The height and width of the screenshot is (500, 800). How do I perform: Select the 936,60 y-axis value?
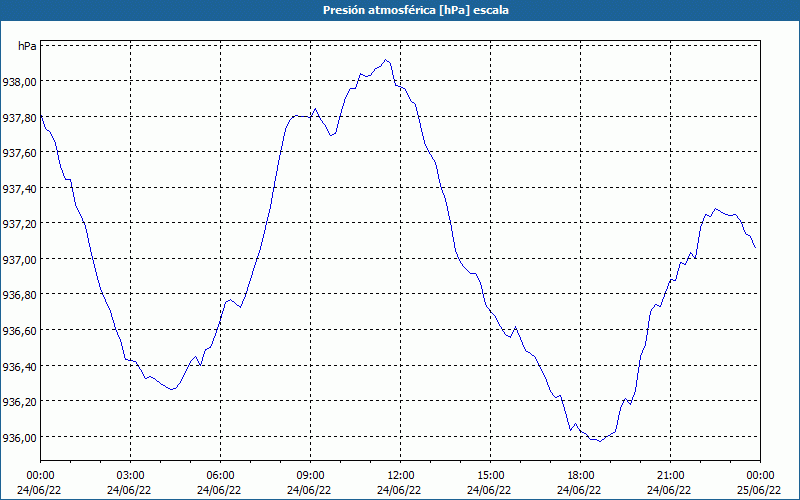19,331
